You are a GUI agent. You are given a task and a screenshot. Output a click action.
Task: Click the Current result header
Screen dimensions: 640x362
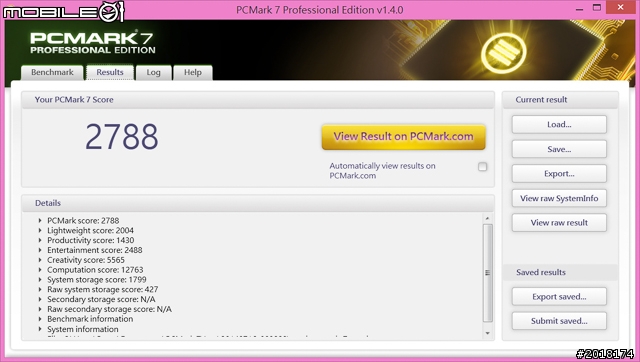click(560, 100)
